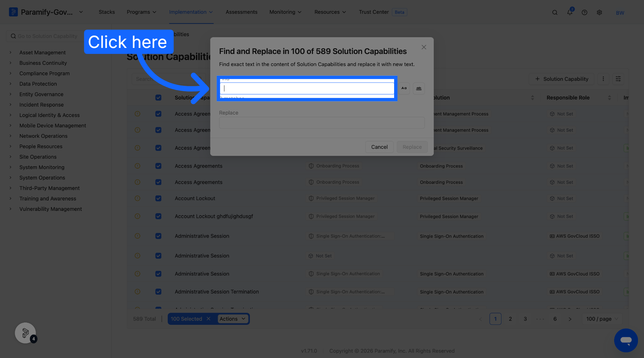Click the jump-ahead pagination ellipsis

(540, 319)
